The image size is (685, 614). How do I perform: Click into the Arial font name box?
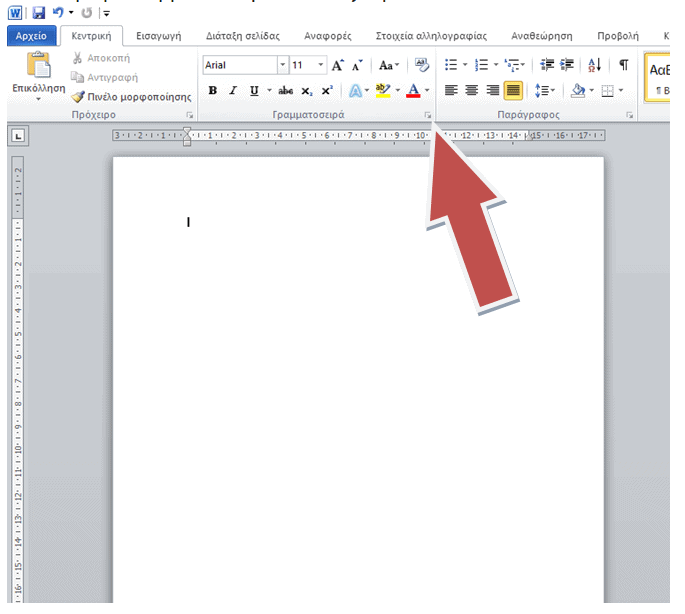tap(240, 65)
